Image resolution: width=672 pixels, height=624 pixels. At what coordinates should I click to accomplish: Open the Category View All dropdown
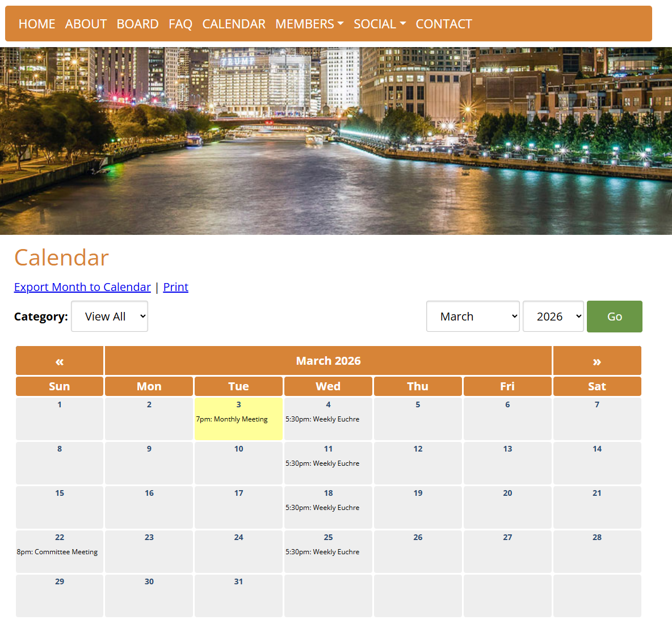[x=110, y=317]
